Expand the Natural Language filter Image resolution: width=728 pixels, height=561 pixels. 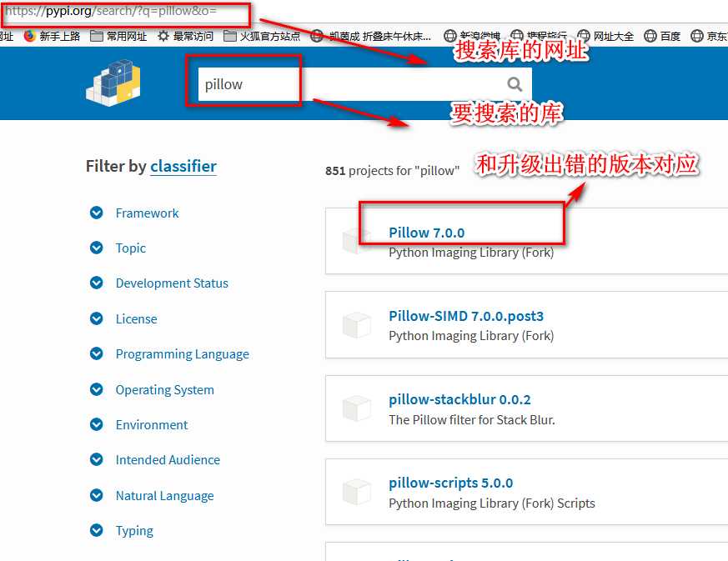[152, 496]
